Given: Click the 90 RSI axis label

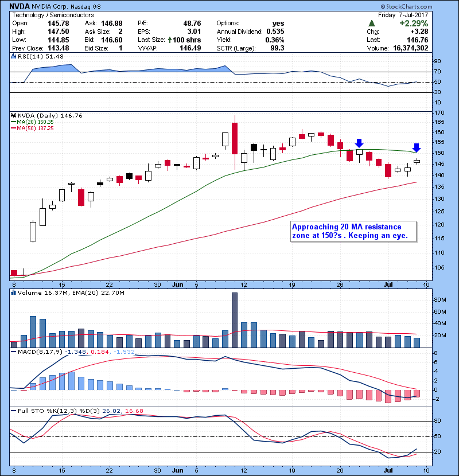Looking at the screenshot, I should (x=437, y=61).
